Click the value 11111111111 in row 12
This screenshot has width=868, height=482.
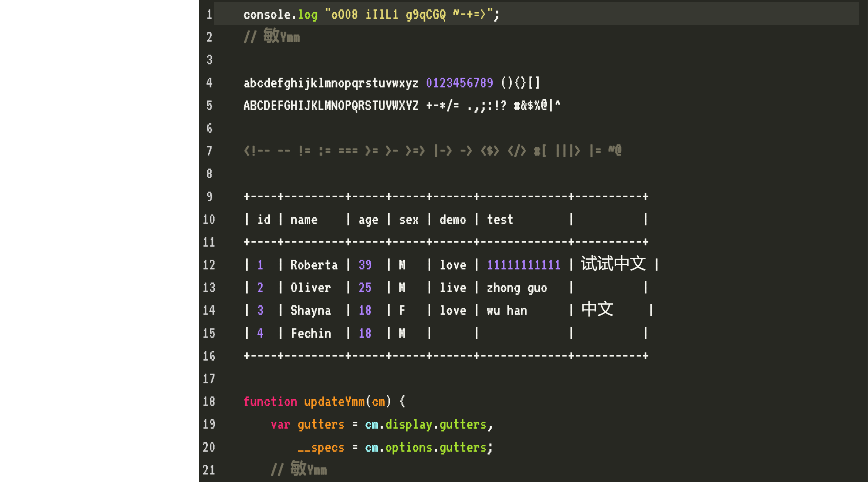524,265
